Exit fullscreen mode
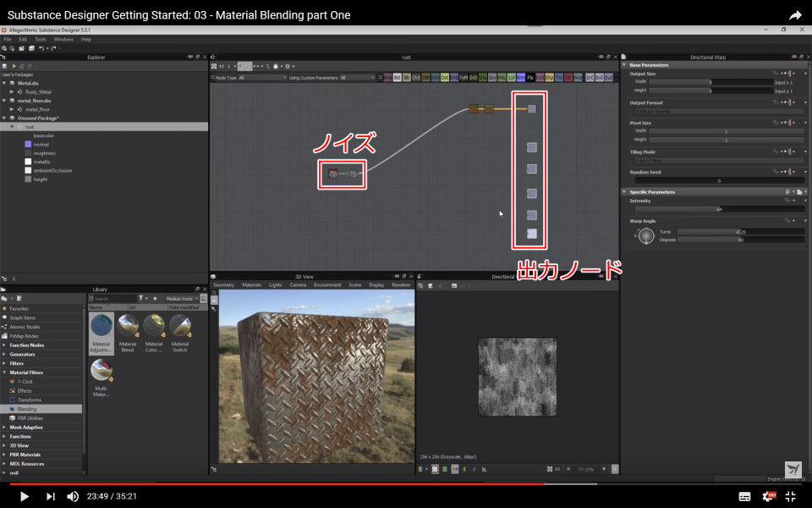Viewport: 812px width, 508px height. pyautogui.click(x=790, y=496)
